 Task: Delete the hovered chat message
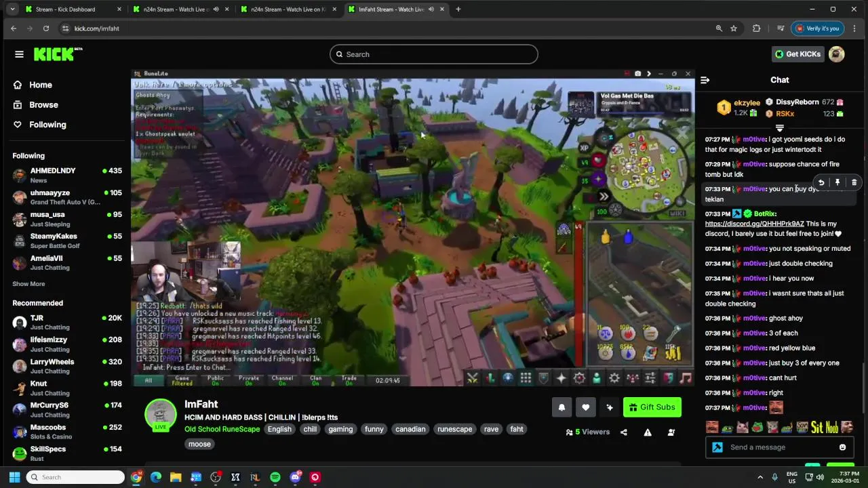point(854,182)
